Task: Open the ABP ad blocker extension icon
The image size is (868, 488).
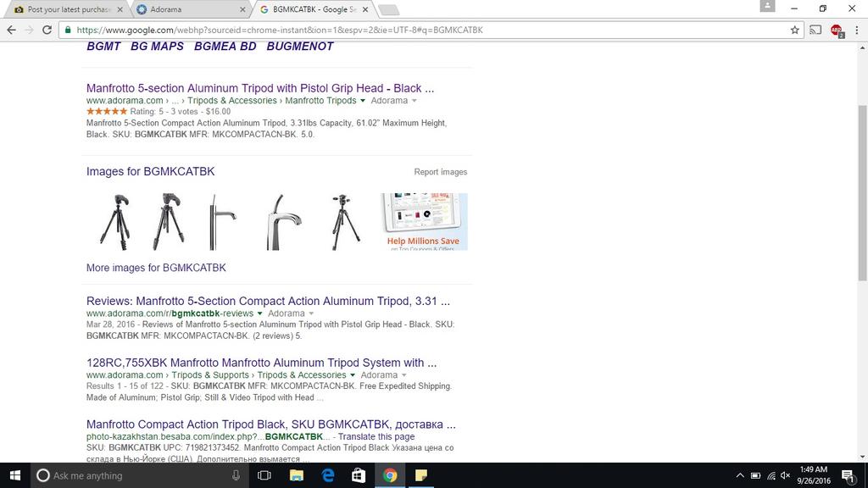Action: pos(836,30)
